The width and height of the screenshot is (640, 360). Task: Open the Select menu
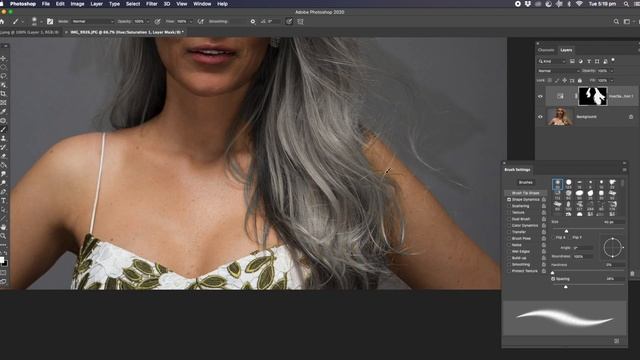[x=133, y=4]
